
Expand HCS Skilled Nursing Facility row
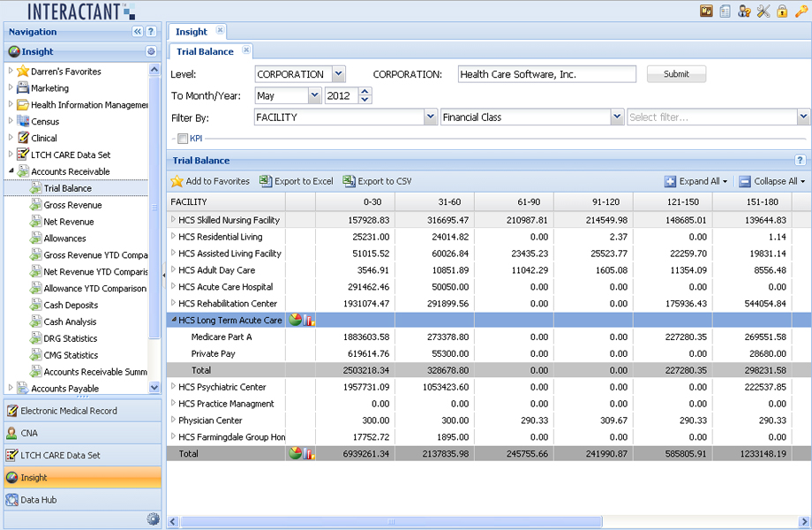click(174, 220)
